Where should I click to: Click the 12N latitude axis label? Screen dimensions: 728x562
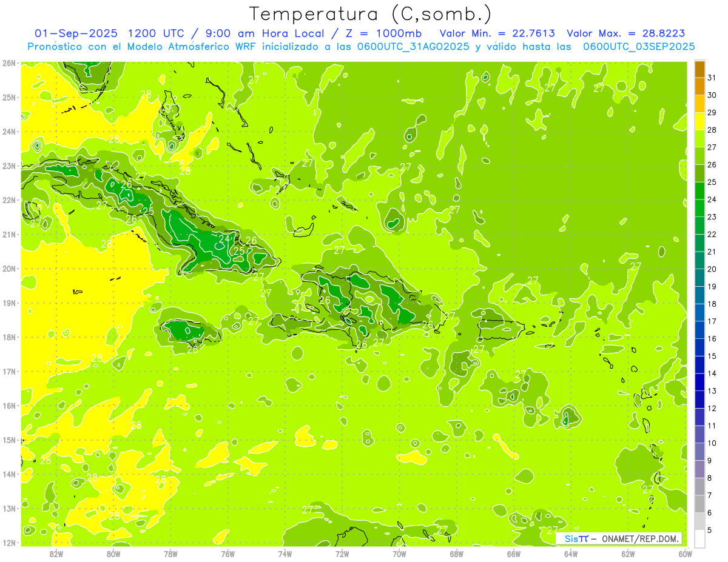click(x=9, y=543)
